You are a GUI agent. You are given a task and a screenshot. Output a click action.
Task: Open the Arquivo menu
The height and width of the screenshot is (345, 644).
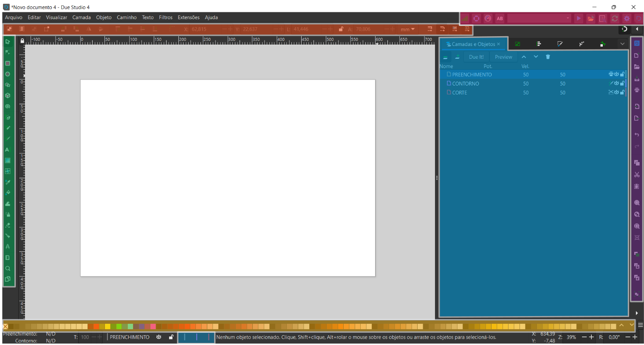(14, 17)
